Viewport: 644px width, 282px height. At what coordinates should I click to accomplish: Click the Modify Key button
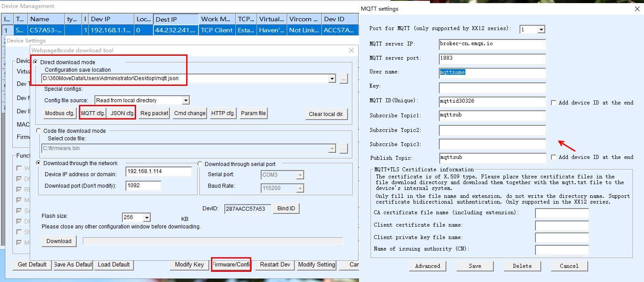(x=189, y=265)
